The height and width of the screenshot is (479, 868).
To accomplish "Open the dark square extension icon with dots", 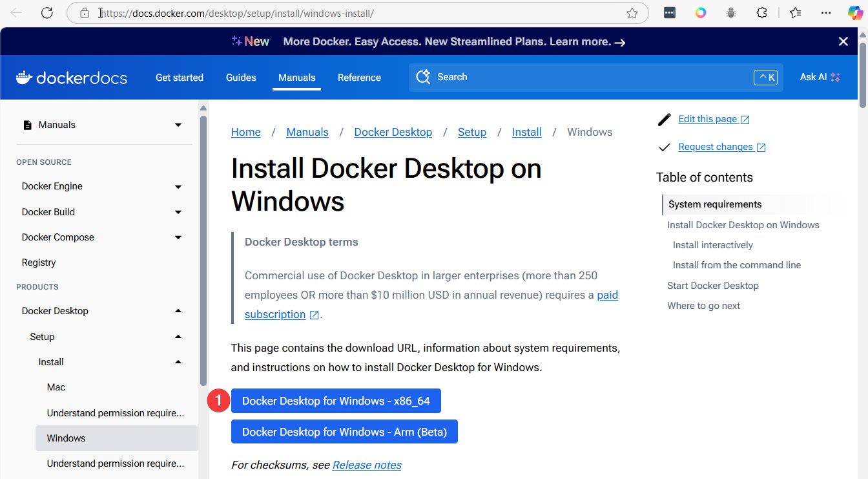I will 670,13.
